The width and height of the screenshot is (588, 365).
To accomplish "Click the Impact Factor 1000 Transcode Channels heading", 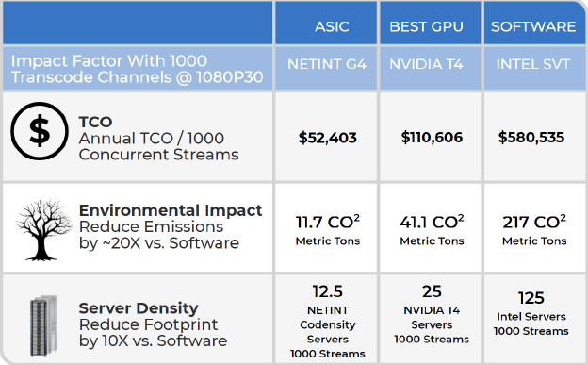I will pyautogui.click(x=138, y=69).
